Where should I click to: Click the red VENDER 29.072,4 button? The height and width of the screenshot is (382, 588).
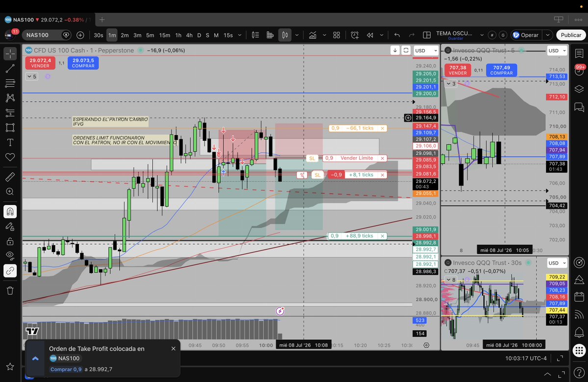[x=40, y=63]
